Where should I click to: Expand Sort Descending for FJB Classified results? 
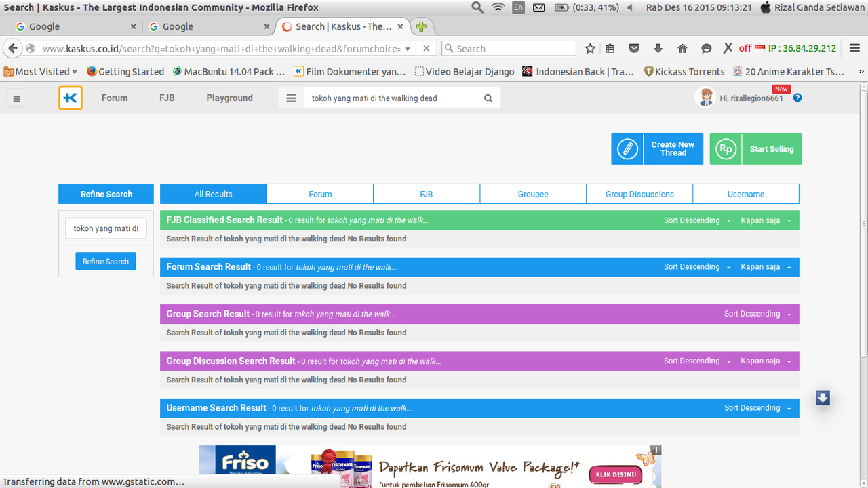[x=697, y=220]
